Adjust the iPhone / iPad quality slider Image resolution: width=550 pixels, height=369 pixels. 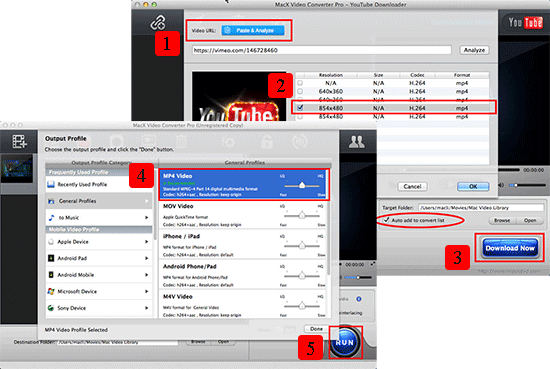click(302, 246)
